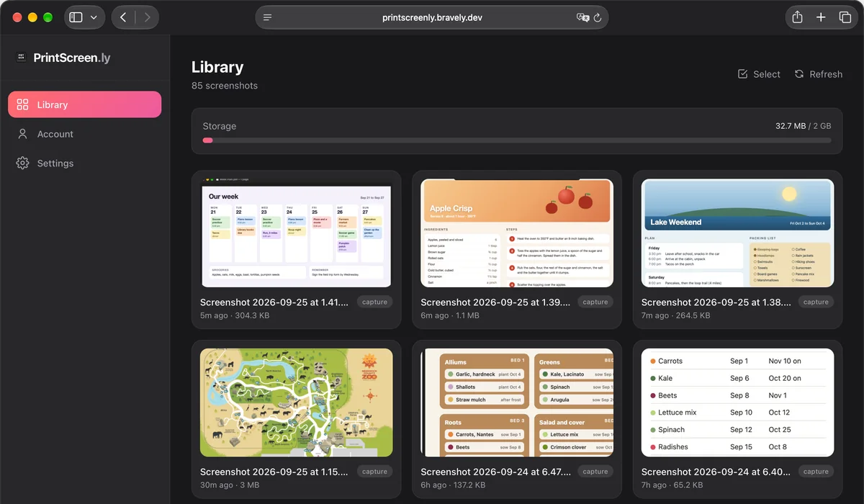This screenshot has width=864, height=504.
Task: Click the Refresh button
Action: point(818,74)
